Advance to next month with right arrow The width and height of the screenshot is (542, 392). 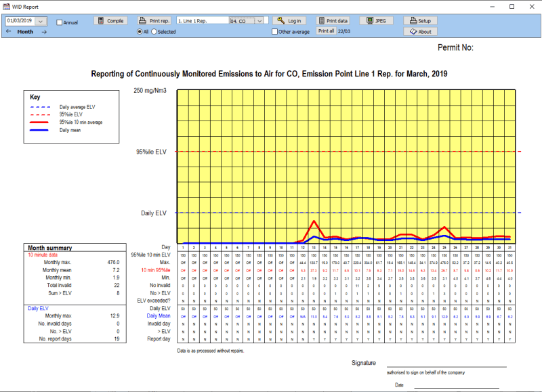44,32
